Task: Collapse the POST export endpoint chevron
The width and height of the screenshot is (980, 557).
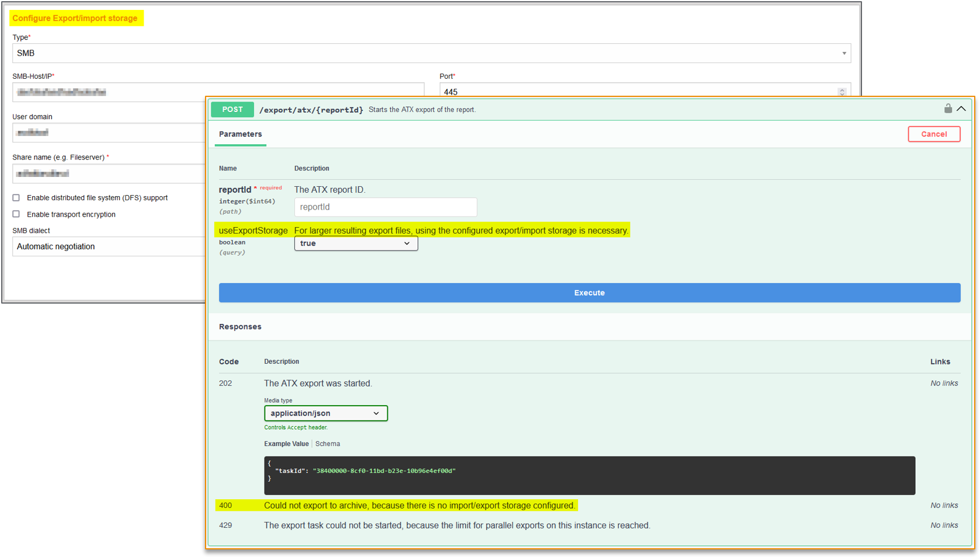Action: click(x=961, y=109)
